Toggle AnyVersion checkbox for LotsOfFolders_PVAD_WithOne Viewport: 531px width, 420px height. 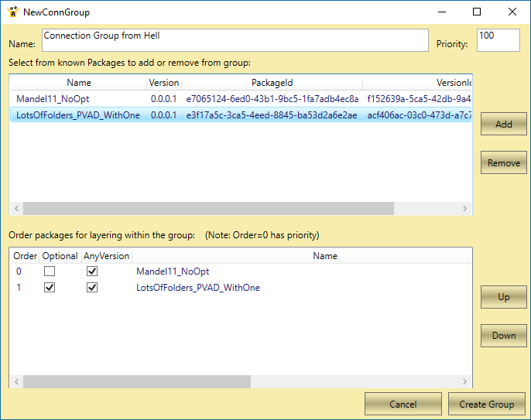(92, 287)
